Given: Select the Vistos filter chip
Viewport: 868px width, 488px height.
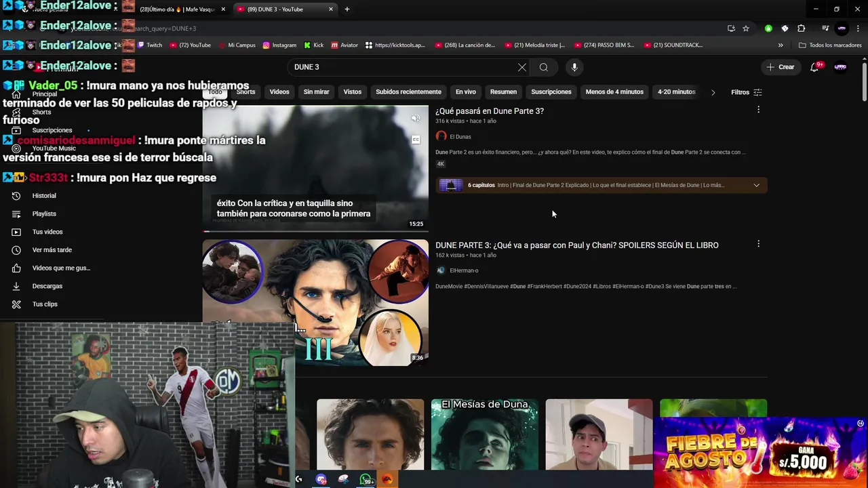Looking at the screenshot, I should 353,92.
